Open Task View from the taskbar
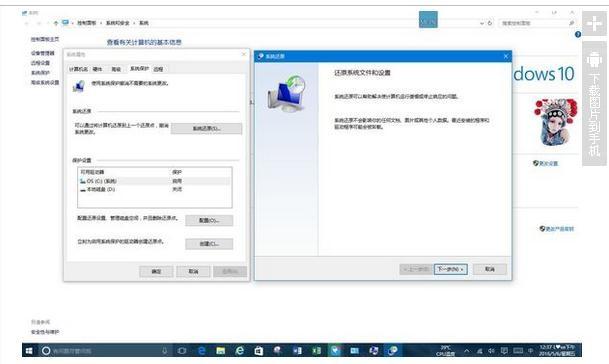609x364 pixels. 182,351
